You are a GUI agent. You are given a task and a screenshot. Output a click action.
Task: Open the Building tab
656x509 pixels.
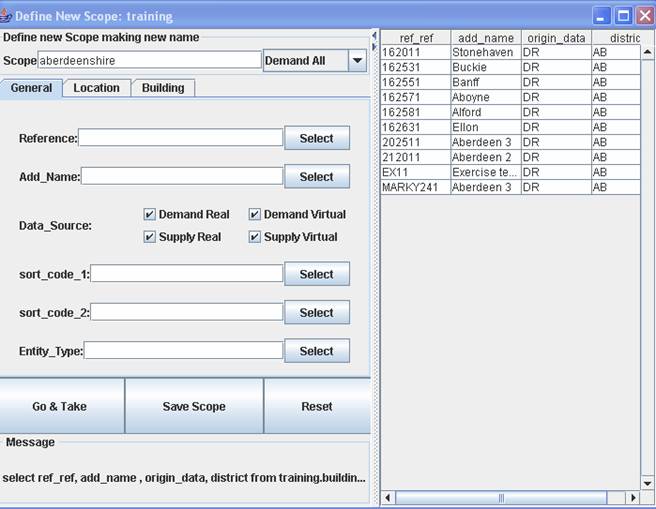point(162,88)
